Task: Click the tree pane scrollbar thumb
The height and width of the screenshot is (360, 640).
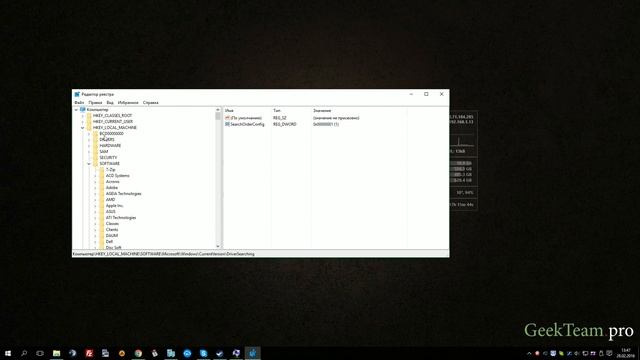Action: click(218, 116)
